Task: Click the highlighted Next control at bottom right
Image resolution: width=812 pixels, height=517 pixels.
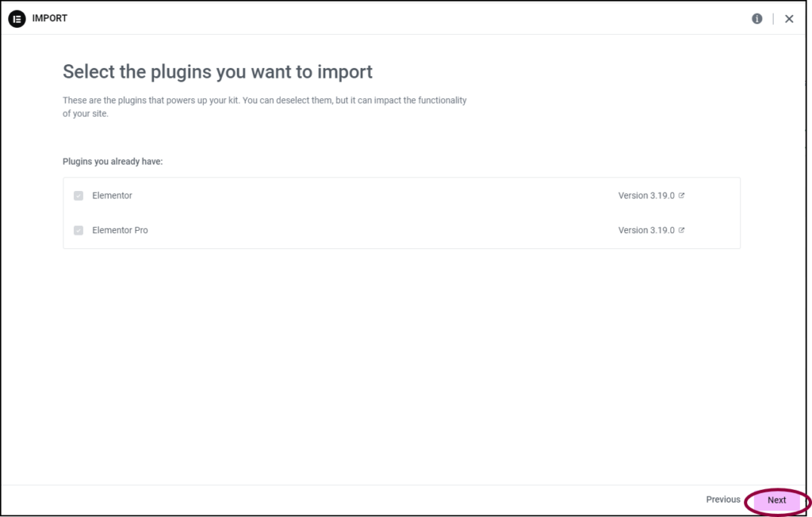Action: (776, 500)
